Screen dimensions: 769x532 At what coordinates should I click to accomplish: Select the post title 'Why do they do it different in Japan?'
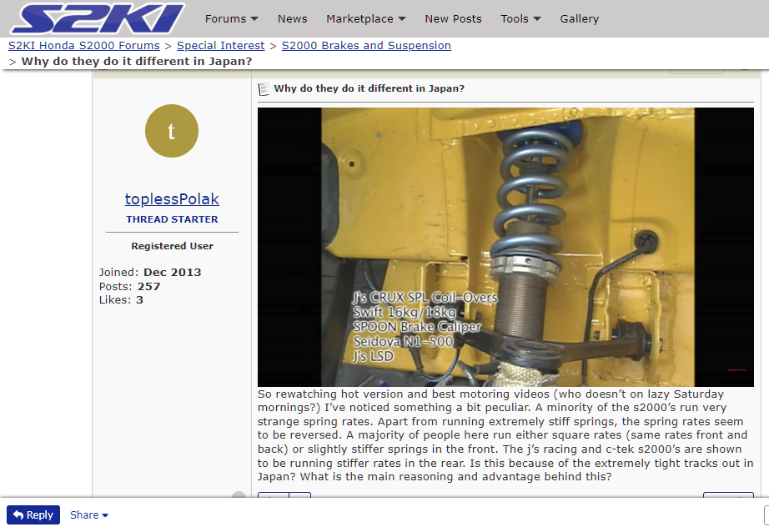coord(369,88)
